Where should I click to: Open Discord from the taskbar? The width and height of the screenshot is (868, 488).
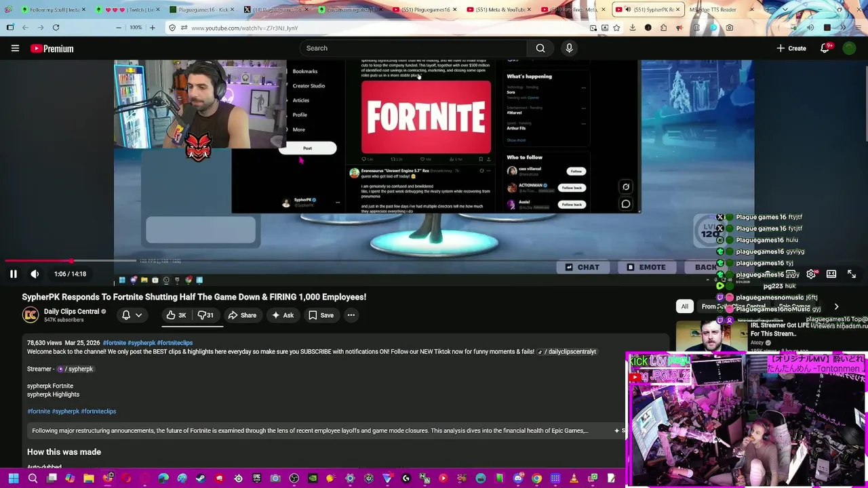tap(518, 479)
